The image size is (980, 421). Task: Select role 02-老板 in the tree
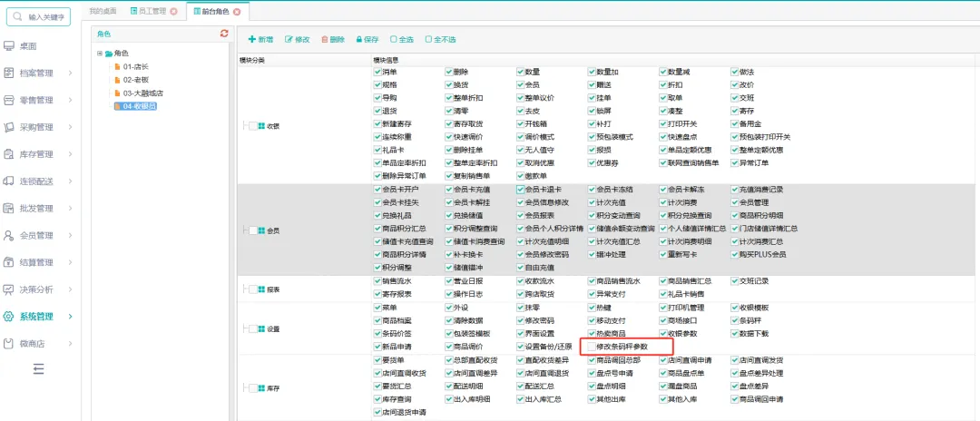(x=135, y=80)
